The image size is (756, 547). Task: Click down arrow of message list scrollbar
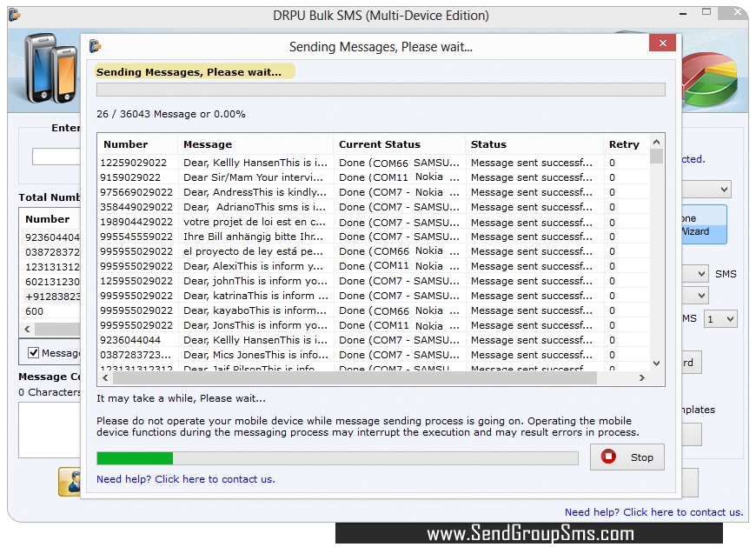[656, 364]
